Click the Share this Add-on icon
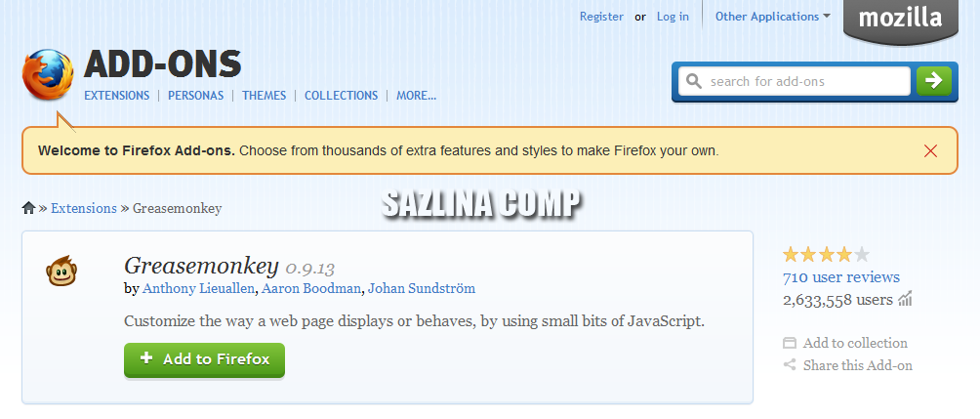980x419 pixels. tap(790, 364)
